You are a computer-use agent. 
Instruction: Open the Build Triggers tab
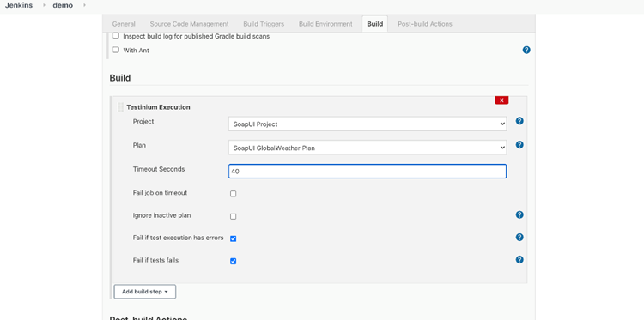pyautogui.click(x=264, y=24)
